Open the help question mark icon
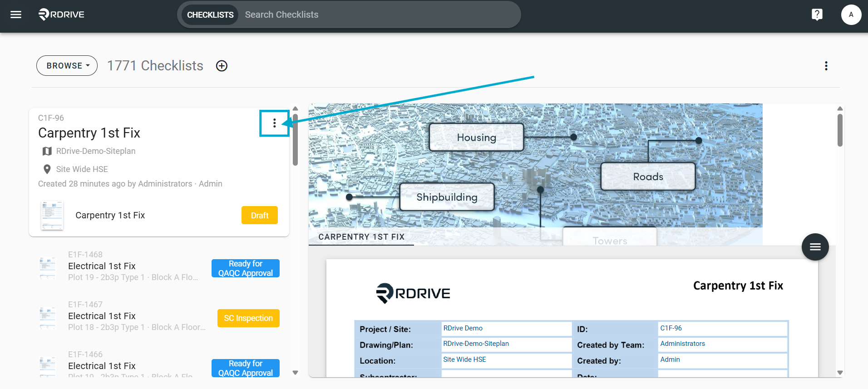The height and width of the screenshot is (389, 868). pyautogui.click(x=817, y=15)
